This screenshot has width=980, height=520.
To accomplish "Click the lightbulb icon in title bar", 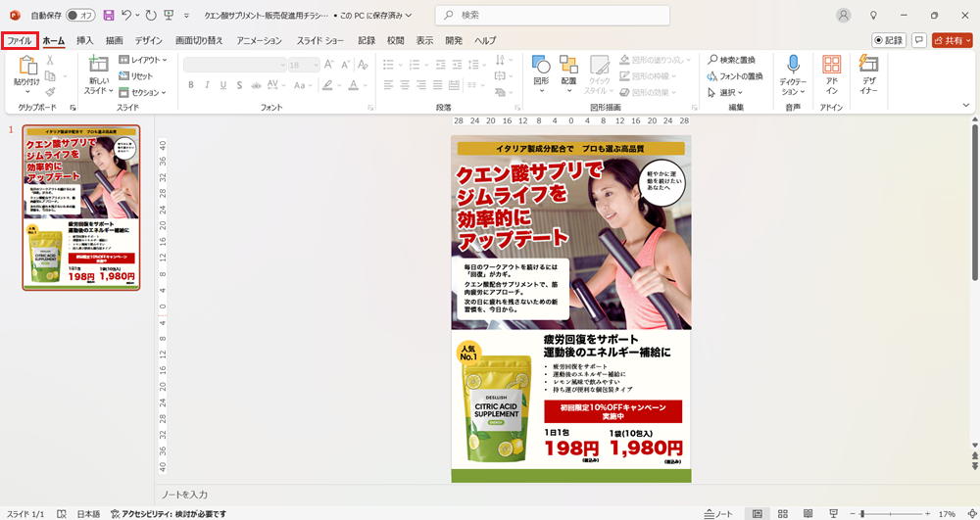I will click(x=874, y=15).
